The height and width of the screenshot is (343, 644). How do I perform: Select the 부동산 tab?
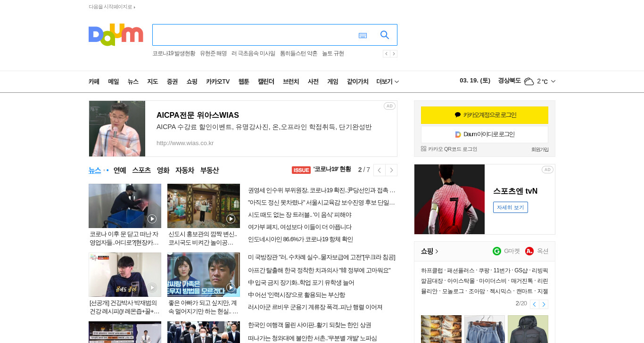pos(209,170)
